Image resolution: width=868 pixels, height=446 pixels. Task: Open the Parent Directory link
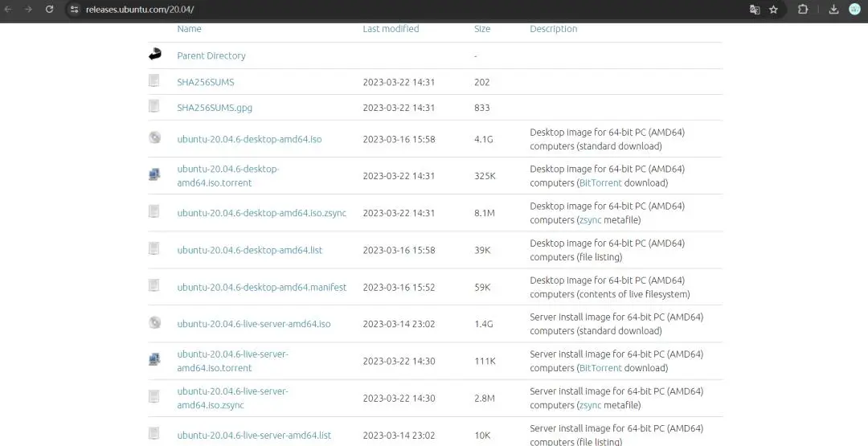click(211, 56)
